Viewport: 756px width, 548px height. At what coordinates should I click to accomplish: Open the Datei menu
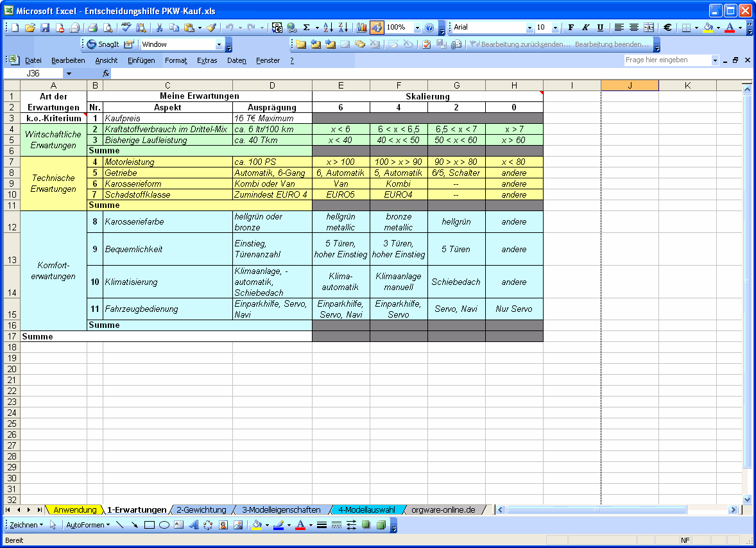33,60
